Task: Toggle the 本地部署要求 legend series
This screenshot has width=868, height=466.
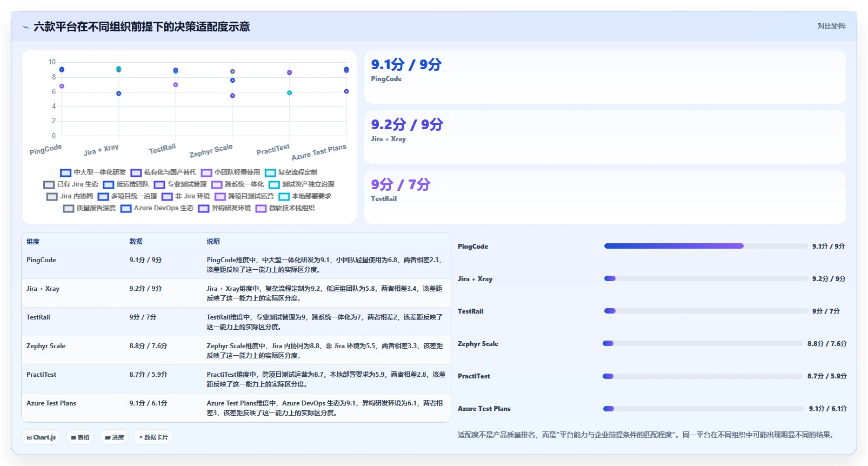Action: (305, 196)
